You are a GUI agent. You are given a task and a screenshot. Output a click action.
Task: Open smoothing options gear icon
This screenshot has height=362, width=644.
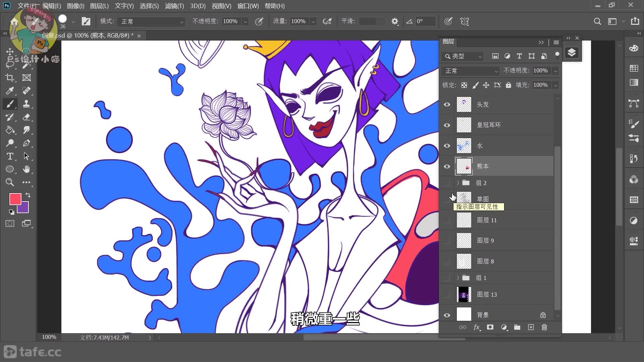395,21
